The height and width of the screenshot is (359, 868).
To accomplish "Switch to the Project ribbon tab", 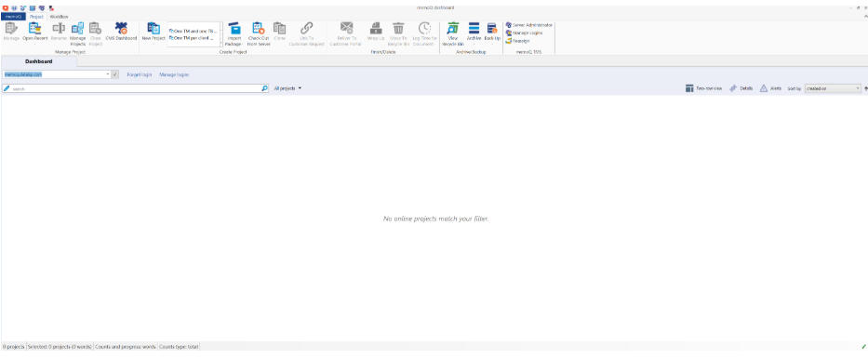I will pos(36,17).
